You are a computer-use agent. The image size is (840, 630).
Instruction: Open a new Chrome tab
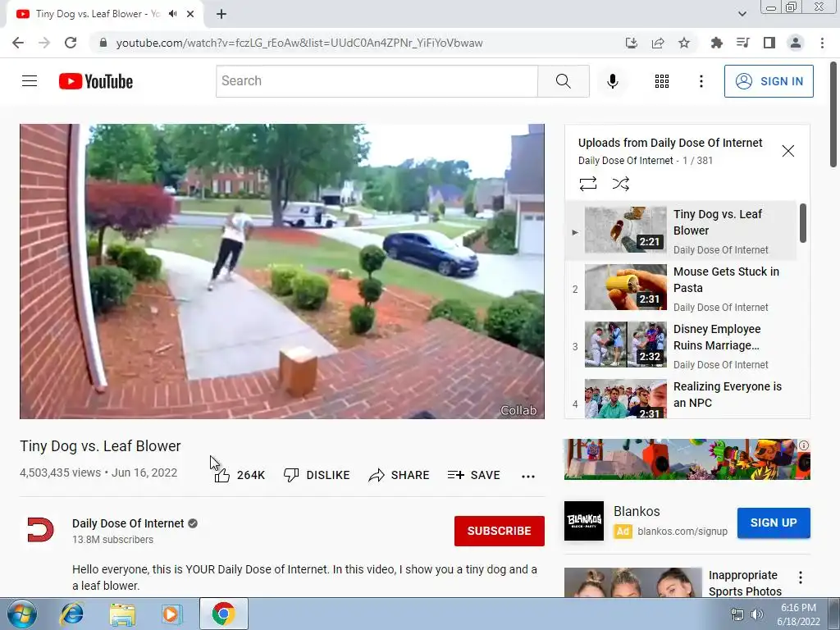click(221, 14)
